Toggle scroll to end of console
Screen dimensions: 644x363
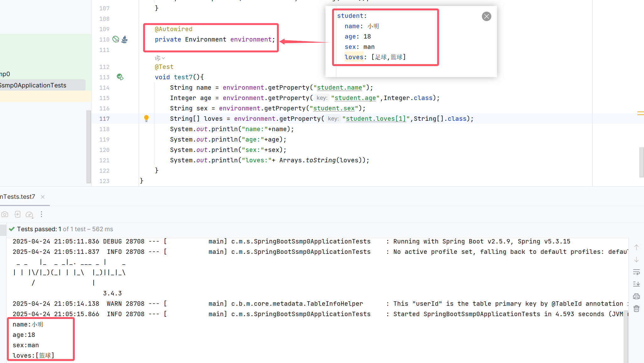click(x=636, y=284)
